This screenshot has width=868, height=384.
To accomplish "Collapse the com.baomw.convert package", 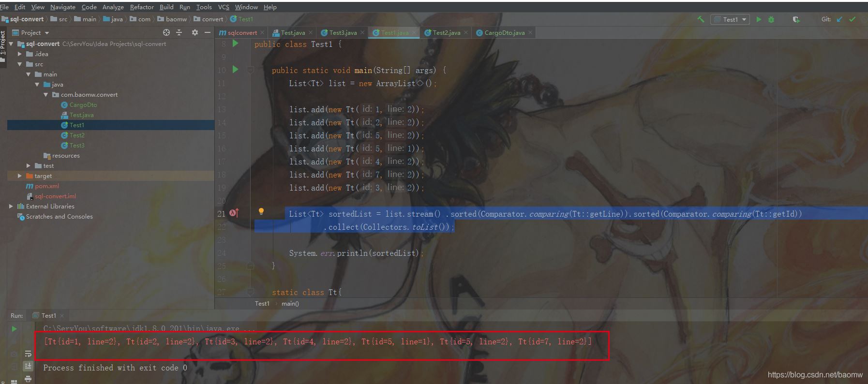I will click(x=46, y=95).
